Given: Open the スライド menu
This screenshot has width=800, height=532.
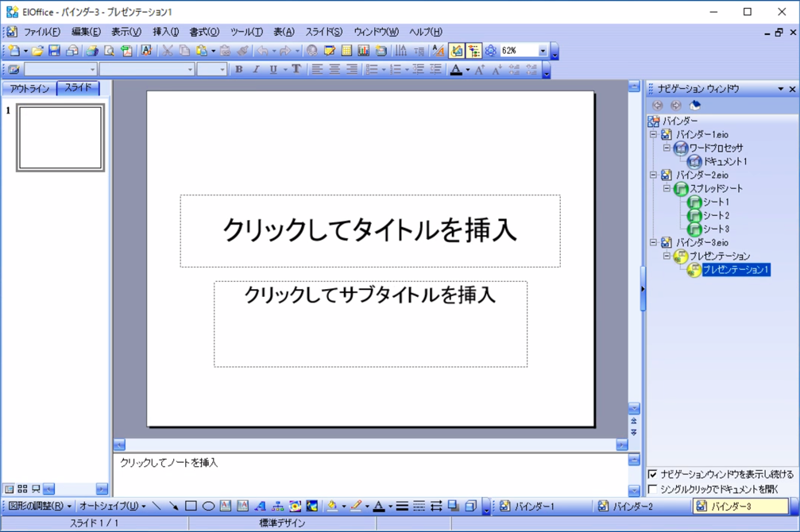Looking at the screenshot, I should 324,32.
